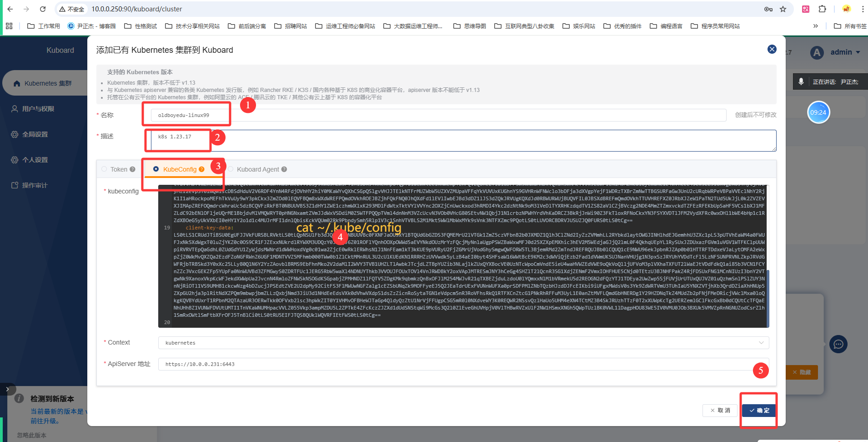Open the 所有书签 folder
This screenshot has height=442, width=868.
(x=850, y=26)
